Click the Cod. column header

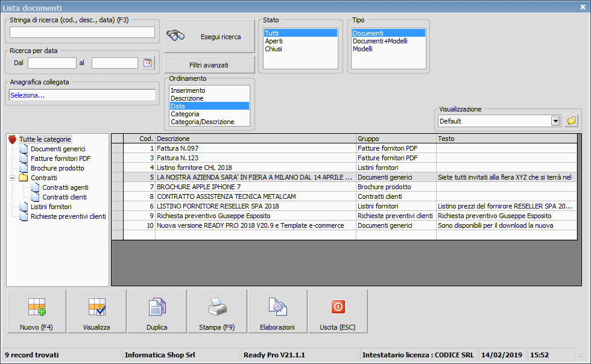click(x=139, y=139)
